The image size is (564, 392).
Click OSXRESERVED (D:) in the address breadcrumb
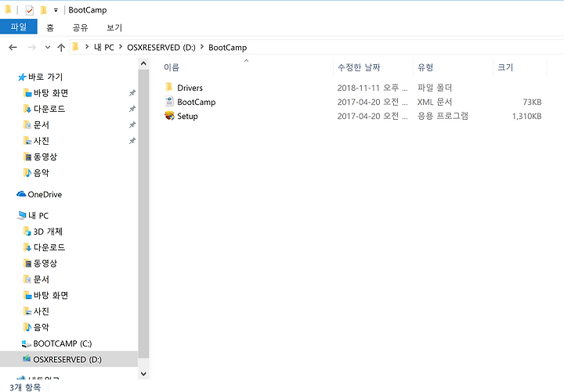click(161, 48)
